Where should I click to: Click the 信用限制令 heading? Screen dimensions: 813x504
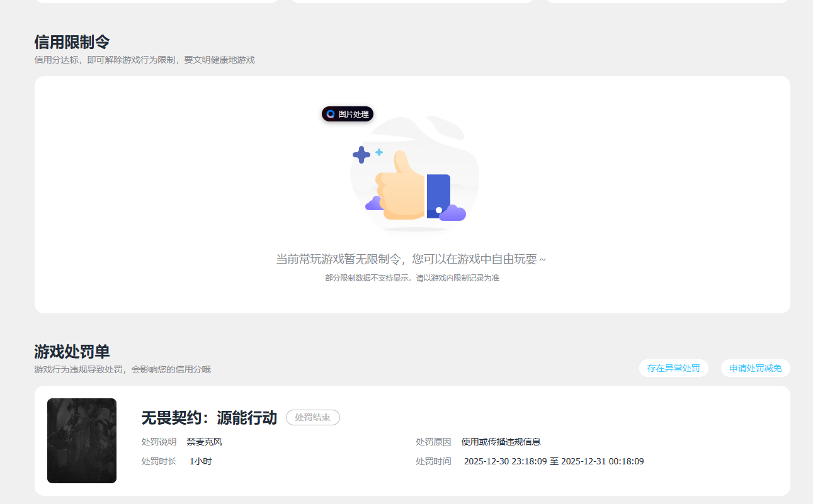[72, 42]
